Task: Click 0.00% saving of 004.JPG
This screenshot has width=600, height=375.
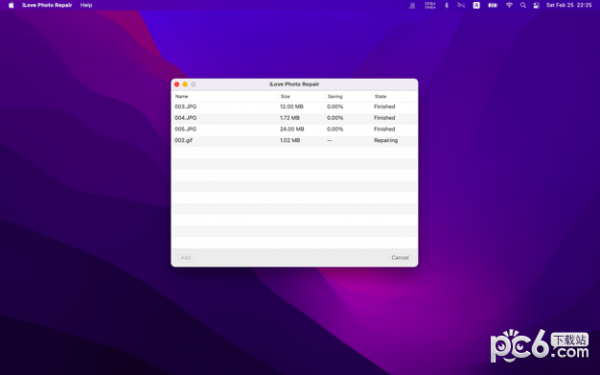Action: coord(335,118)
